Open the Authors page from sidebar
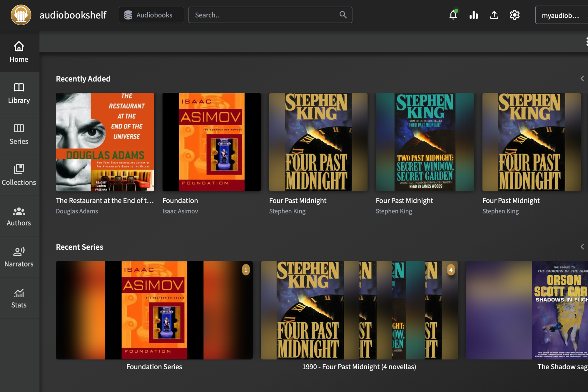 click(19, 216)
